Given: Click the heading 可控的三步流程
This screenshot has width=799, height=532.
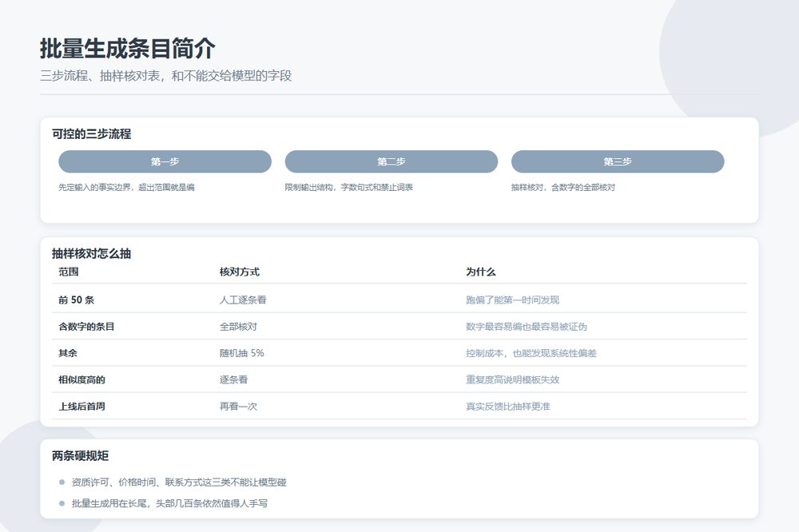Looking at the screenshot, I should click(91, 134).
